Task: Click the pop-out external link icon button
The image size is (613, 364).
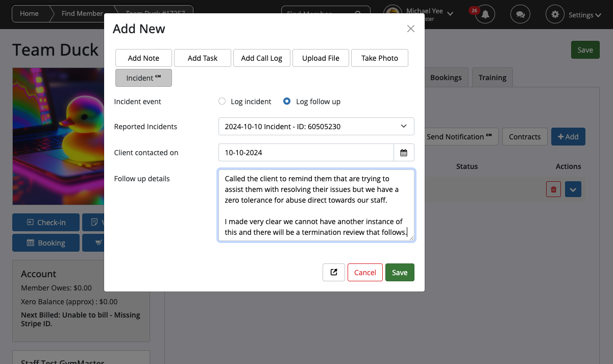Action: [x=334, y=272]
